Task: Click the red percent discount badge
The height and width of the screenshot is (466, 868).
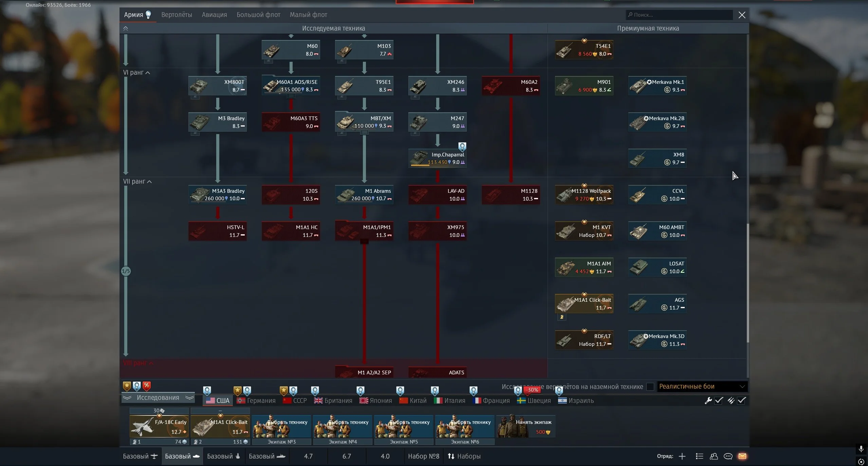Action: [x=146, y=386]
